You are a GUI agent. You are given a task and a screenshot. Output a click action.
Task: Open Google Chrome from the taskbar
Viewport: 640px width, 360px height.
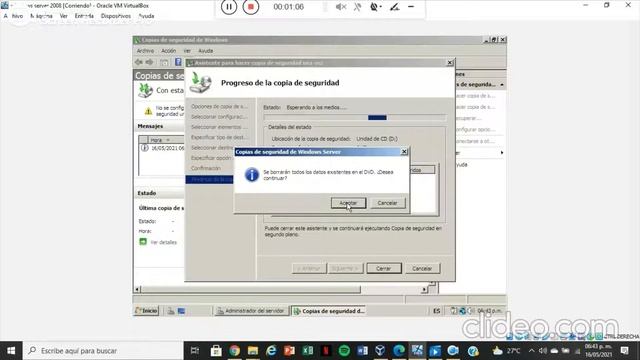(234, 351)
